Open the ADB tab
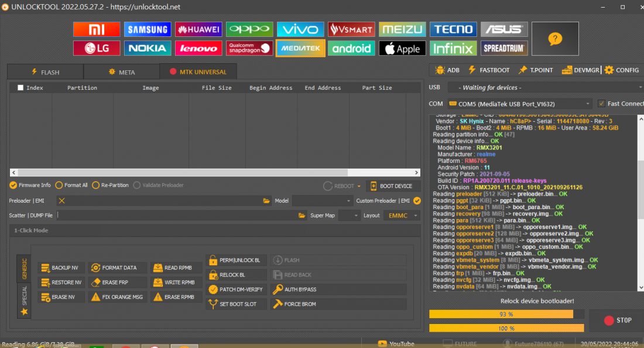The image size is (644, 348). [447, 70]
